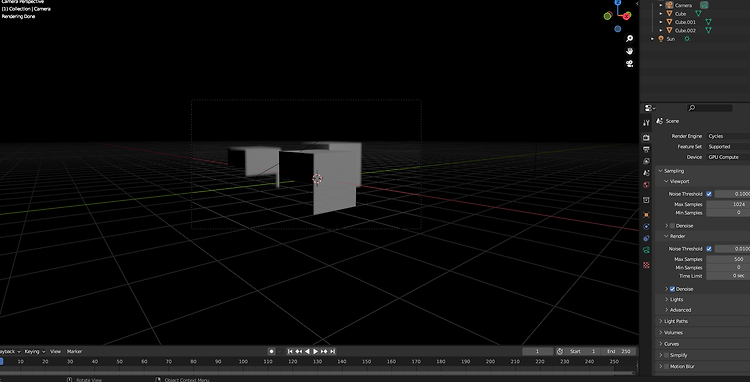Jump to the previous keyframe
Viewport: 750px width, 382px height.
point(298,351)
